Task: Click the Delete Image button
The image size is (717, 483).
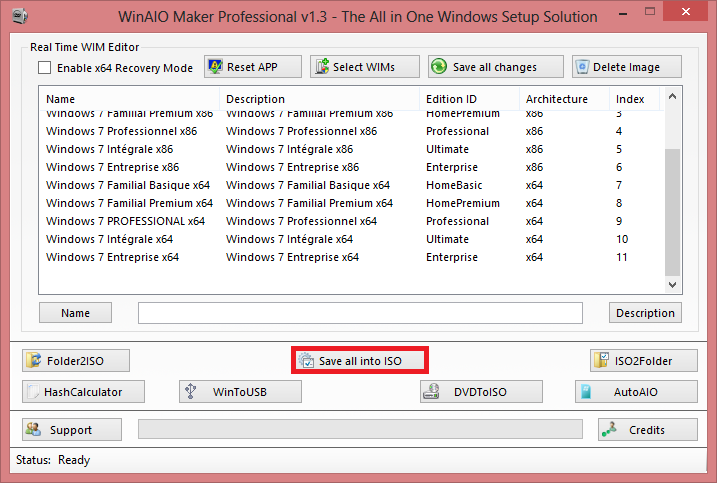Action: 628,67
